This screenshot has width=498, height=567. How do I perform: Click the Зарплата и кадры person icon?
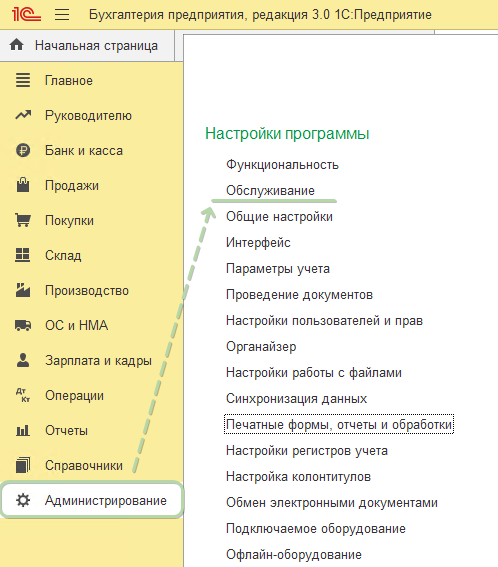(23, 360)
